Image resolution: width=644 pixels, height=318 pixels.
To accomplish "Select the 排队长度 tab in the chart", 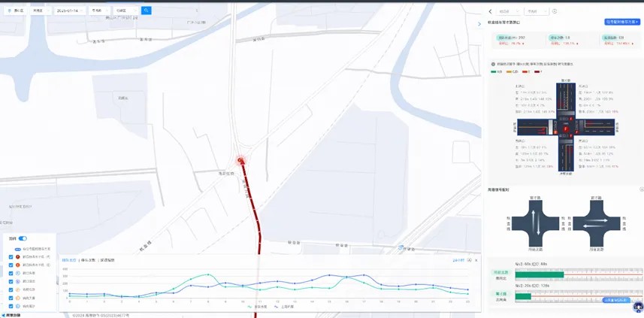I will tap(69, 260).
